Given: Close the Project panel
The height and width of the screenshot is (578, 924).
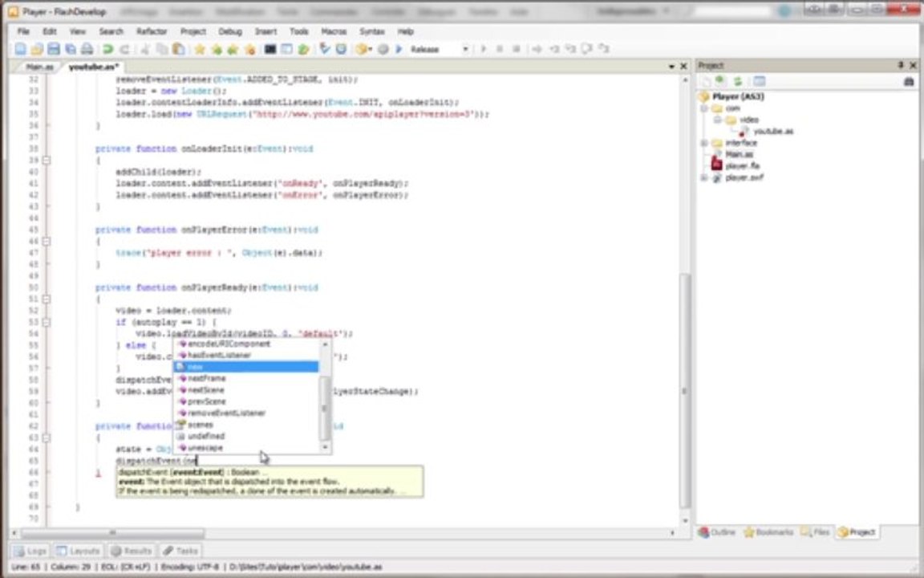Looking at the screenshot, I should click(913, 66).
